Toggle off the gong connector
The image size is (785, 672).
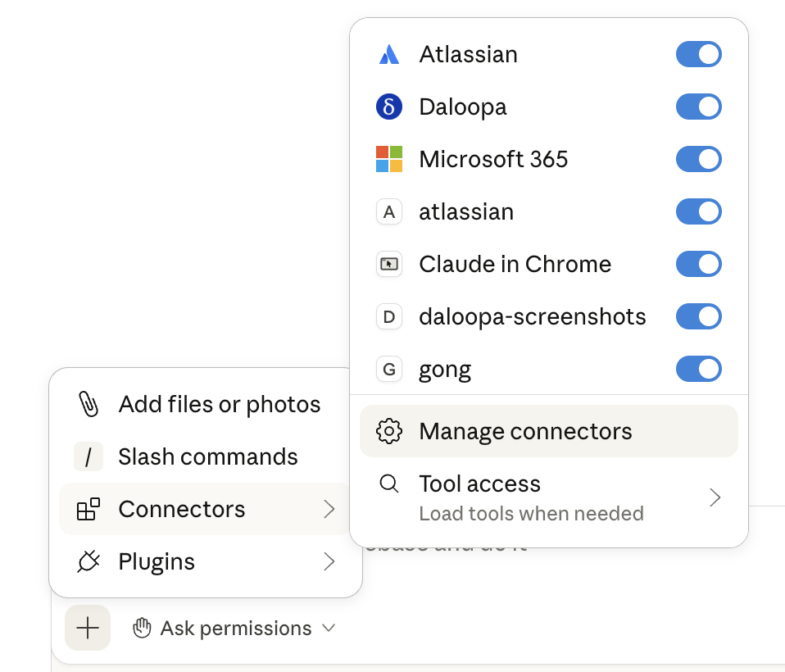point(698,369)
